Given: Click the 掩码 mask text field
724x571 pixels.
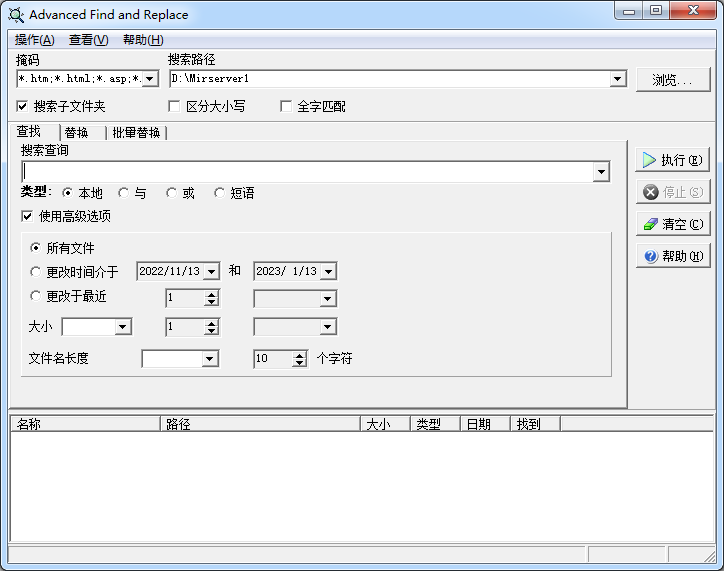Looking at the screenshot, I should click(x=80, y=78).
